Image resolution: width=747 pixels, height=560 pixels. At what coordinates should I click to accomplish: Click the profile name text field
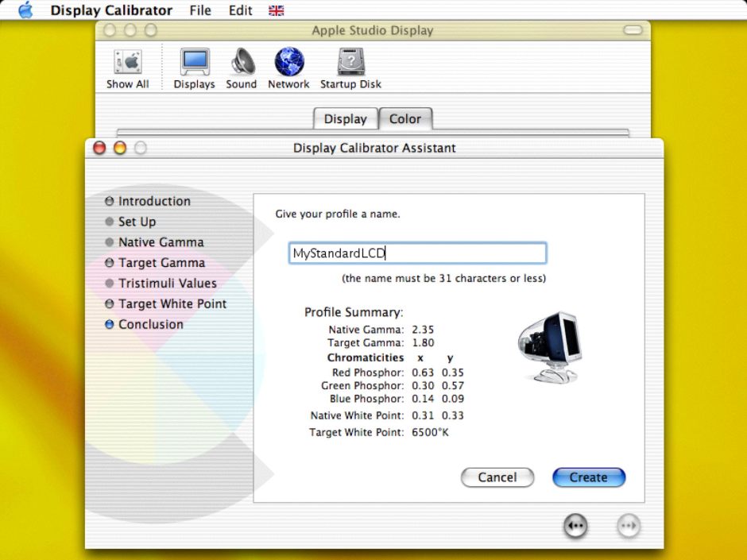pos(417,253)
